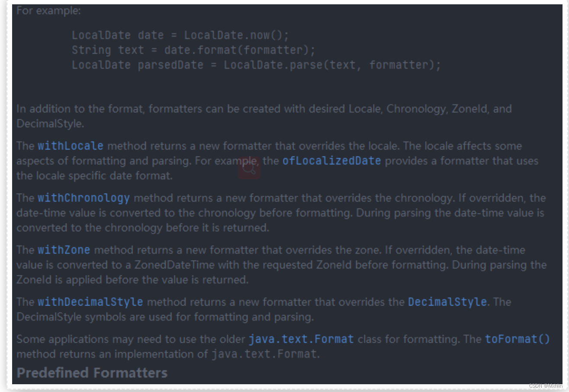
Task: Click the sentence starting 'In addition to the format'
Action: 264,116
